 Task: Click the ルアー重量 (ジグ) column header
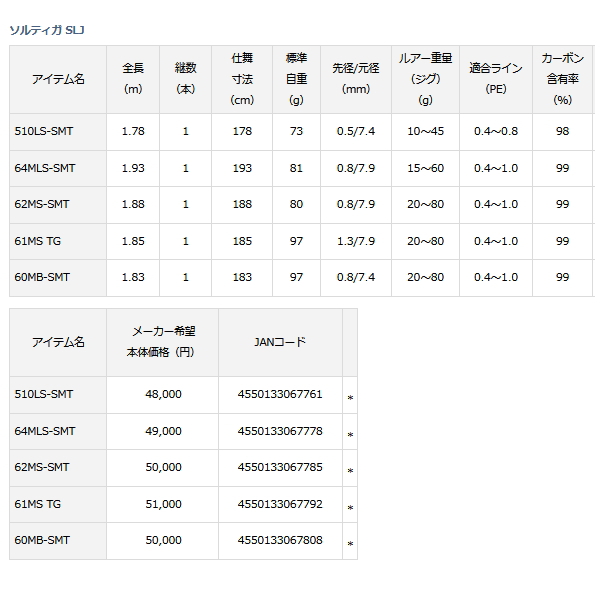click(x=425, y=79)
